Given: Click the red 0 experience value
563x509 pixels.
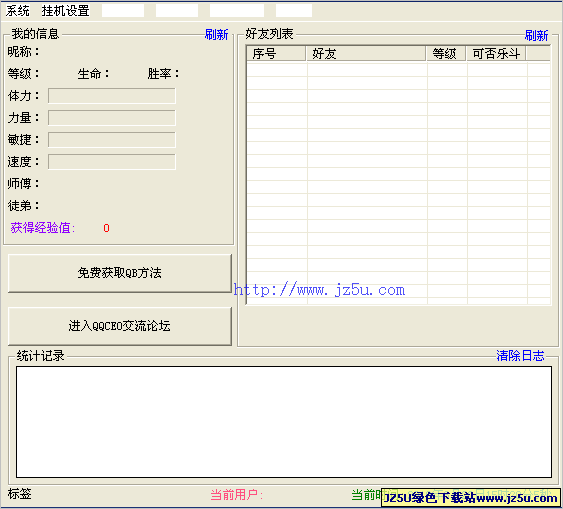Looking at the screenshot, I should tap(106, 228).
